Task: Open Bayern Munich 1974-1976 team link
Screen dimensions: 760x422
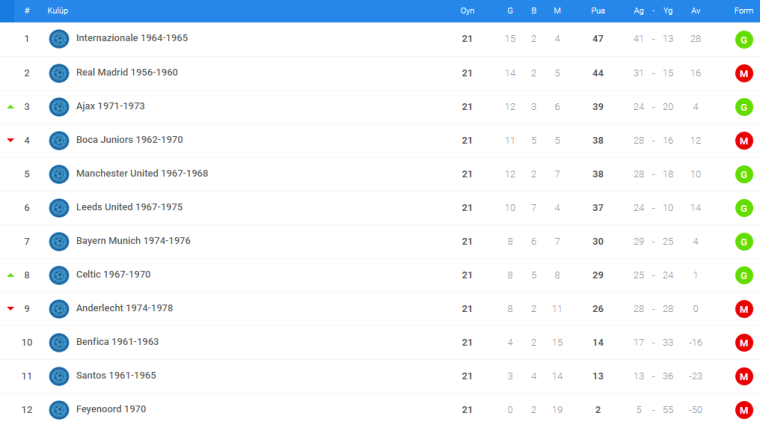Action: tap(133, 241)
